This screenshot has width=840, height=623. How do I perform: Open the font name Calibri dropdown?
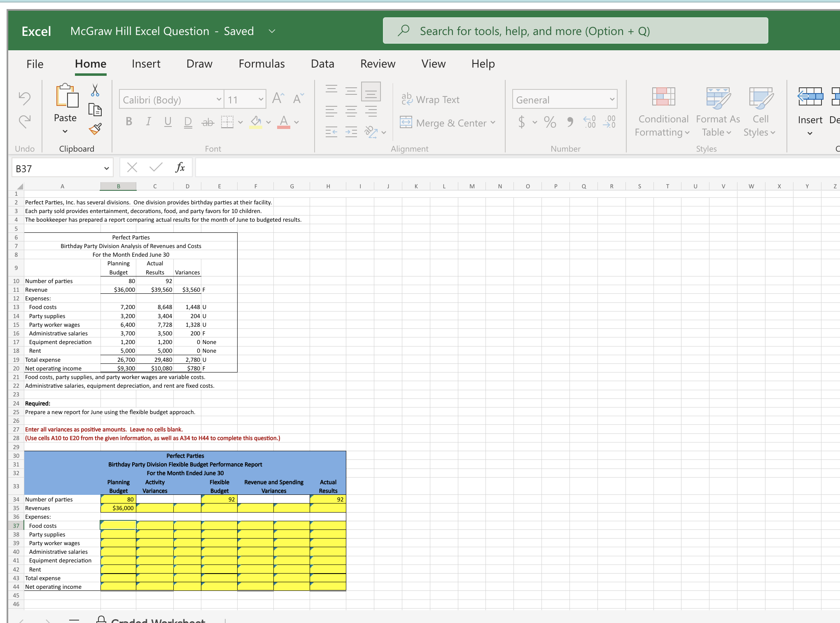219,100
